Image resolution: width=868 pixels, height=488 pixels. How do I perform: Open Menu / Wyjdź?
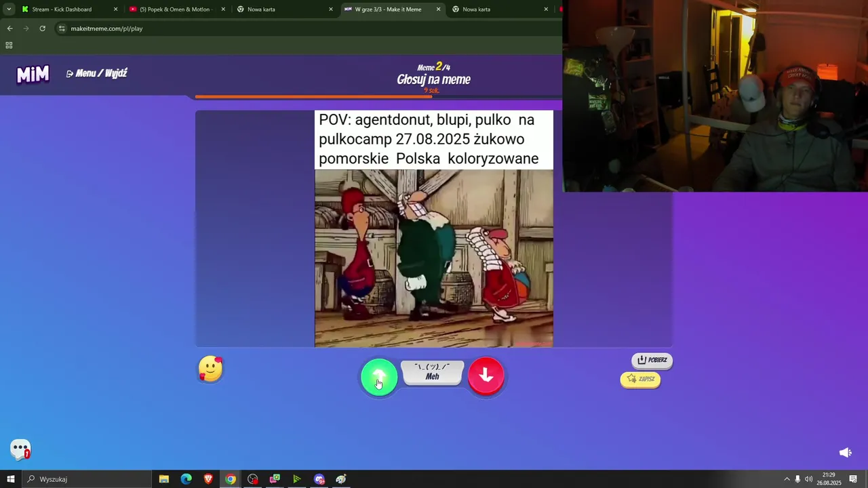97,73
